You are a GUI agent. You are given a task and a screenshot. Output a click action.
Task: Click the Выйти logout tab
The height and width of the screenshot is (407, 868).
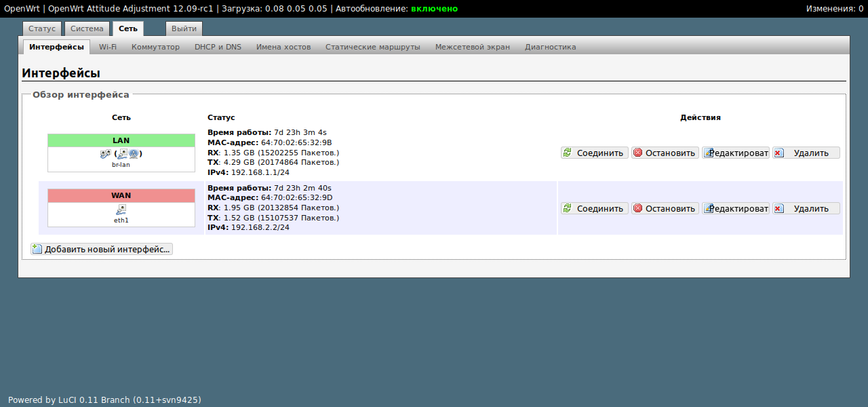click(x=184, y=28)
